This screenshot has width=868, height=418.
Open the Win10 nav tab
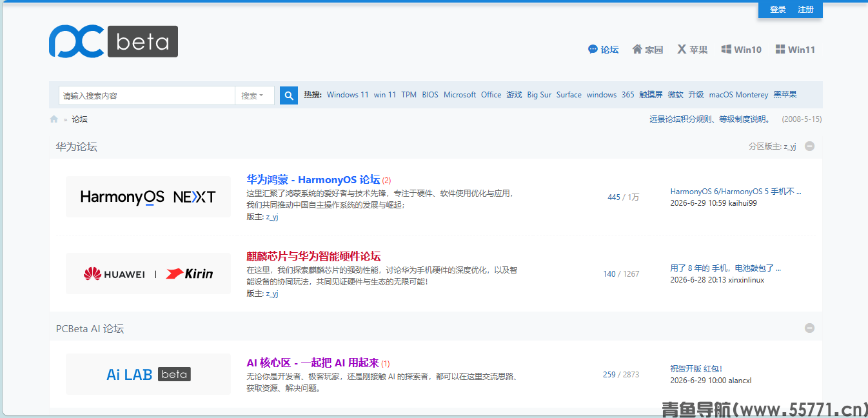[742, 50]
